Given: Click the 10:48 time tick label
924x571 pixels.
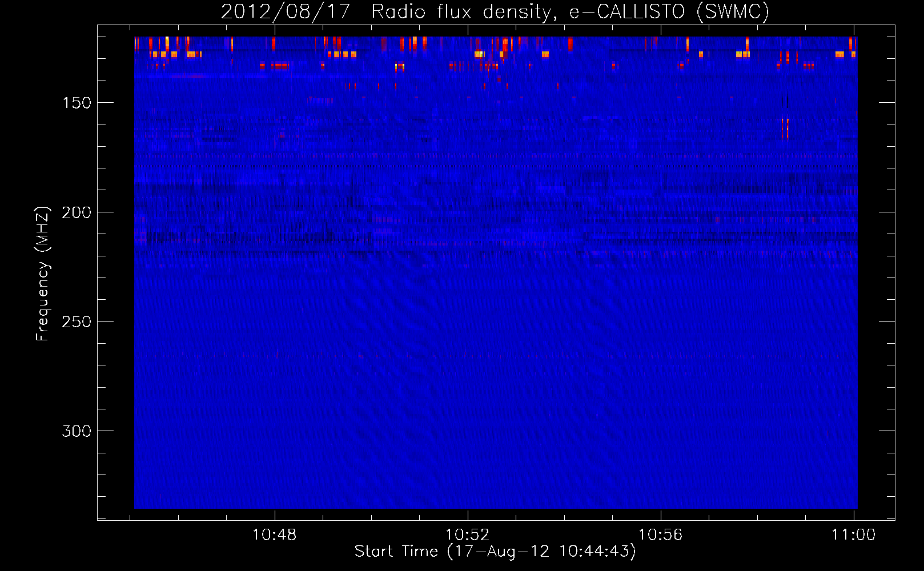Looking at the screenshot, I should pos(275,534).
